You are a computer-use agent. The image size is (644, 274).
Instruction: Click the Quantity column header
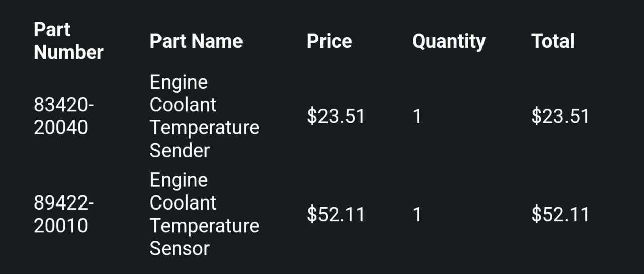click(x=449, y=41)
